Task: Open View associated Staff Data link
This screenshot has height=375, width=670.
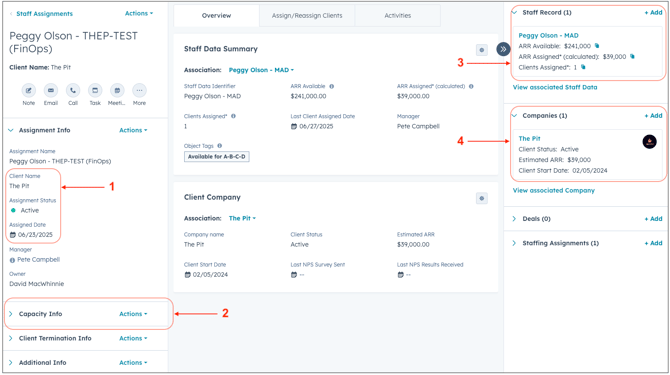Action: tap(555, 87)
